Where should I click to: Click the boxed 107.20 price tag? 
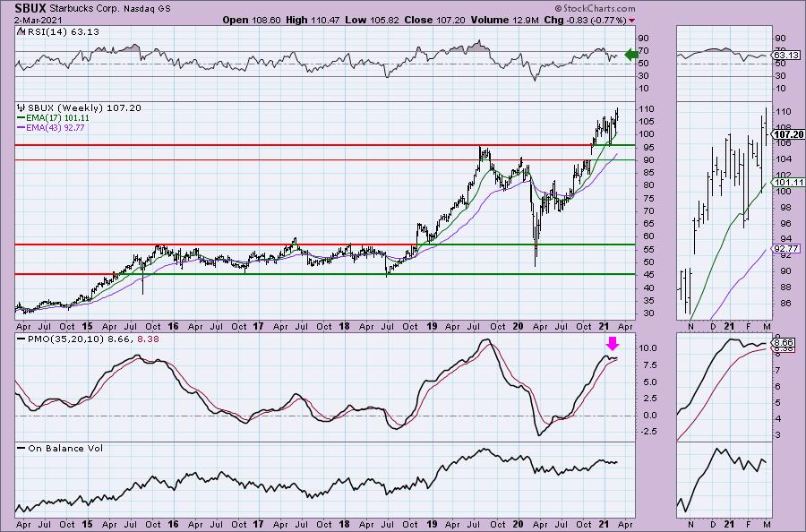[788, 134]
